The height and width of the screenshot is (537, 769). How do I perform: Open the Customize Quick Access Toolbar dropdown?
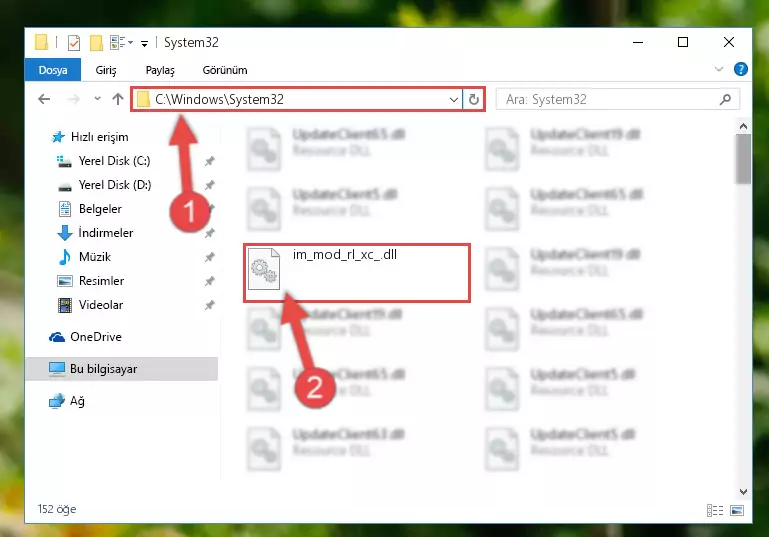click(x=144, y=44)
